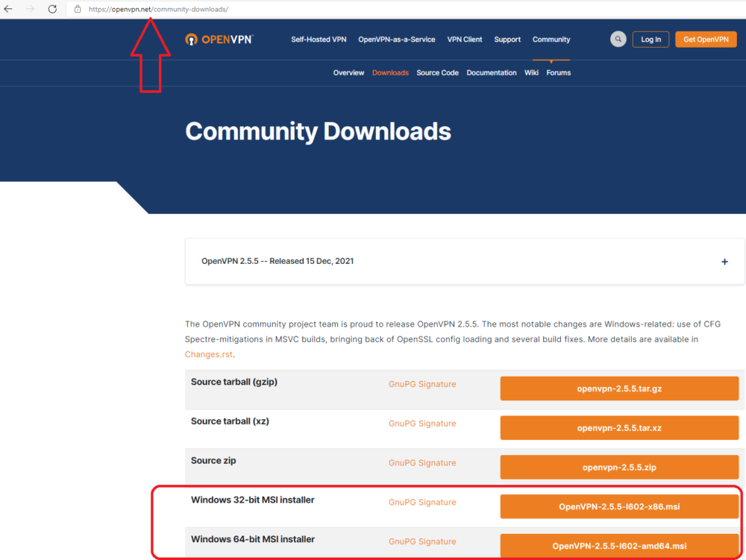Image resolution: width=746 pixels, height=560 pixels.
Task: Open GnuPG Signature for Source zip
Action: click(422, 463)
